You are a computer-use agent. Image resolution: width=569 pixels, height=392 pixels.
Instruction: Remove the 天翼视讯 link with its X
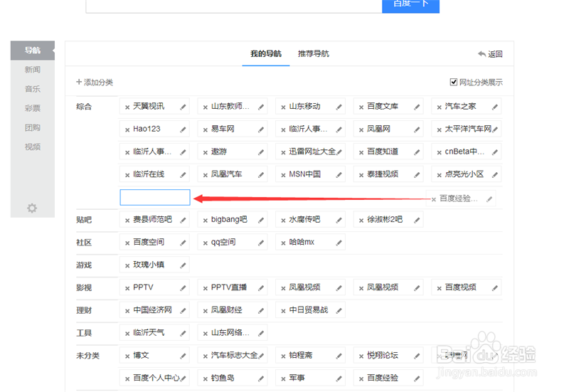click(127, 107)
